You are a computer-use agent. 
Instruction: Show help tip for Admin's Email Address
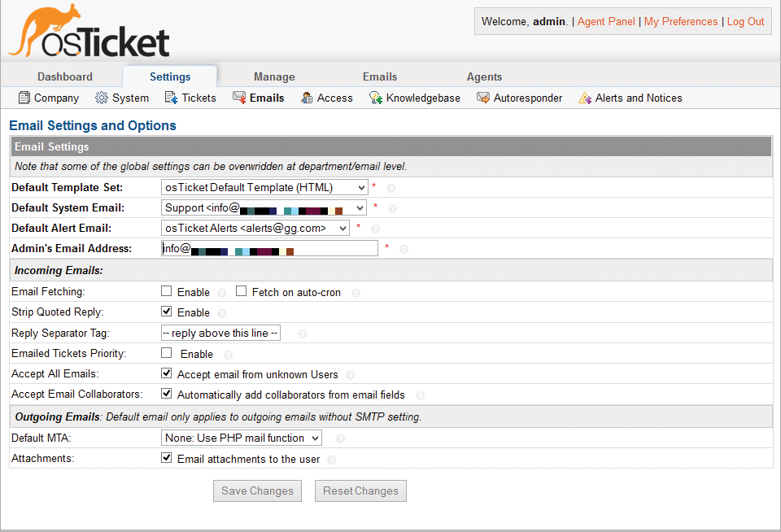tap(404, 249)
